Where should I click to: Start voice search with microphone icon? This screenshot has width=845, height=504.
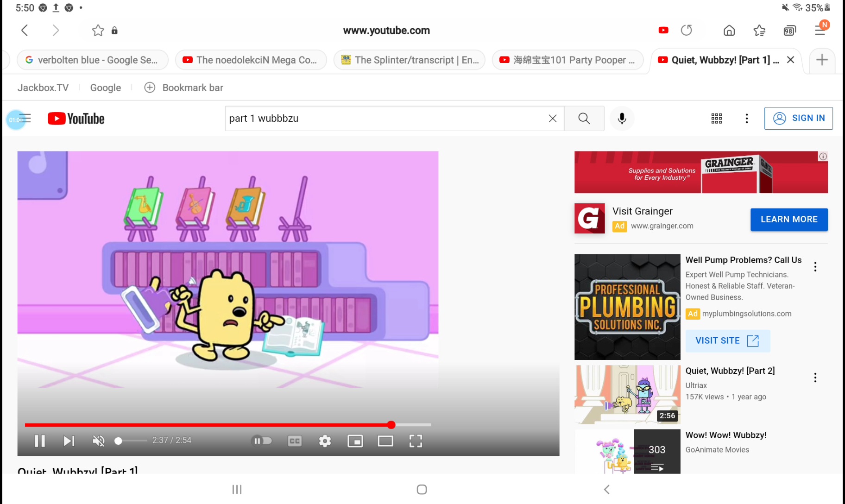point(622,119)
